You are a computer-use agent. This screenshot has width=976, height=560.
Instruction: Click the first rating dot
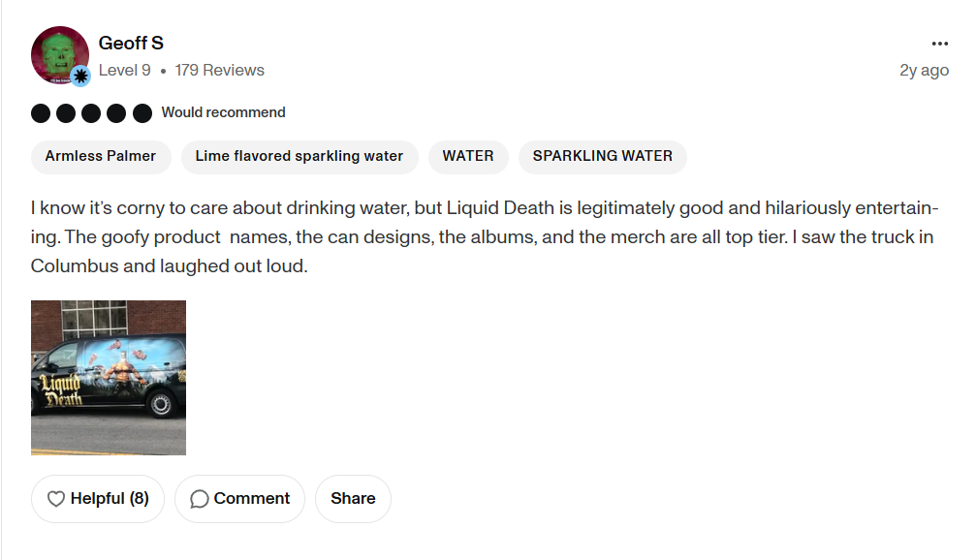41,112
